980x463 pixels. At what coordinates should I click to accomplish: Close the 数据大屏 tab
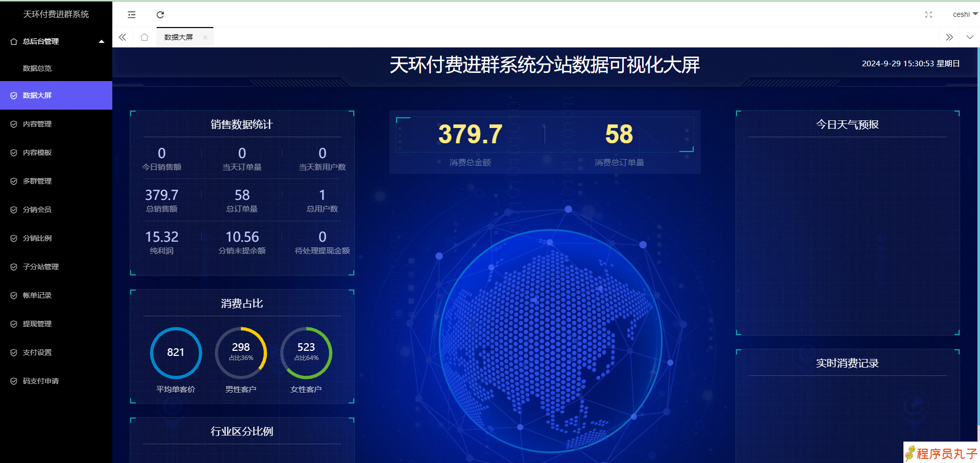pyautogui.click(x=205, y=37)
